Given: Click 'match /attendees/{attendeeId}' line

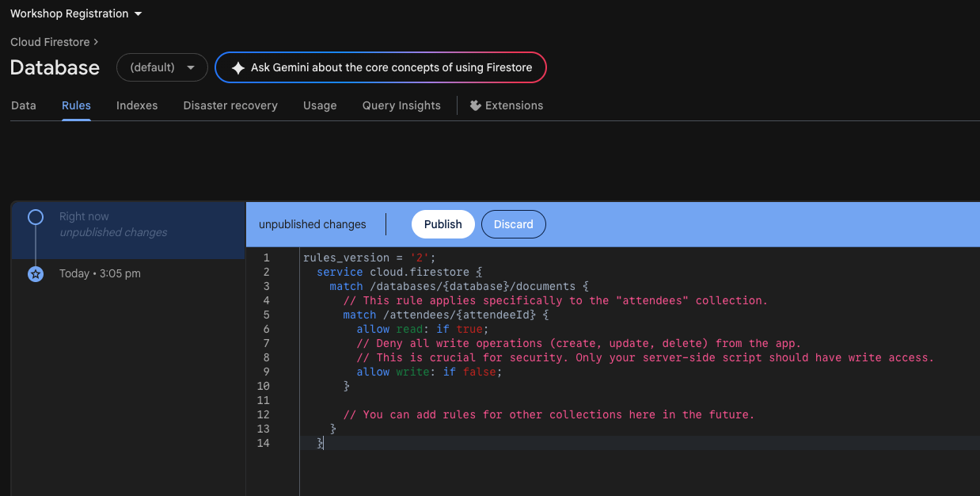Looking at the screenshot, I should 446,315.
